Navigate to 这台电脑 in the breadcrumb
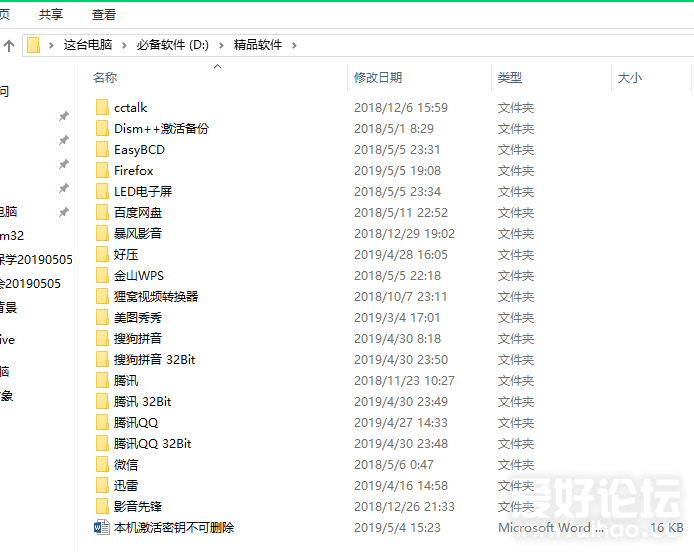This screenshot has height=552, width=694. click(88, 45)
